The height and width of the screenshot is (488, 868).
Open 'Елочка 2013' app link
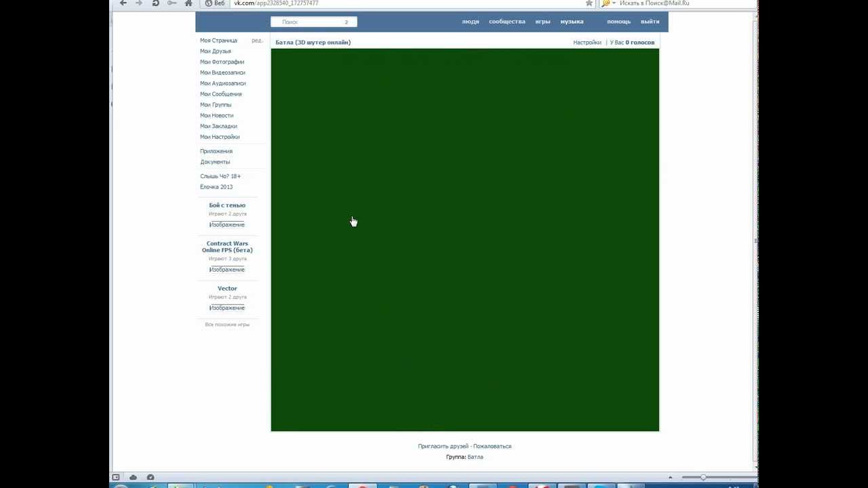216,187
